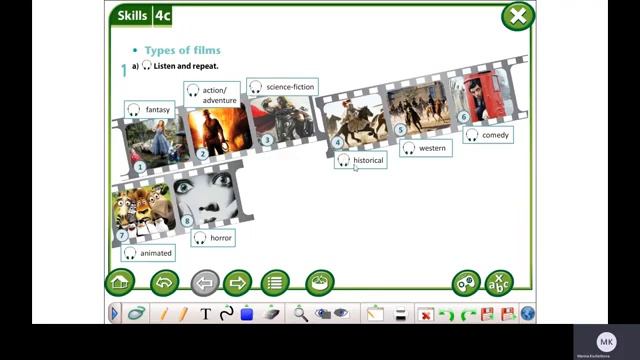Click the animated film picture 7
This screenshot has width=640, height=360.
(144, 211)
